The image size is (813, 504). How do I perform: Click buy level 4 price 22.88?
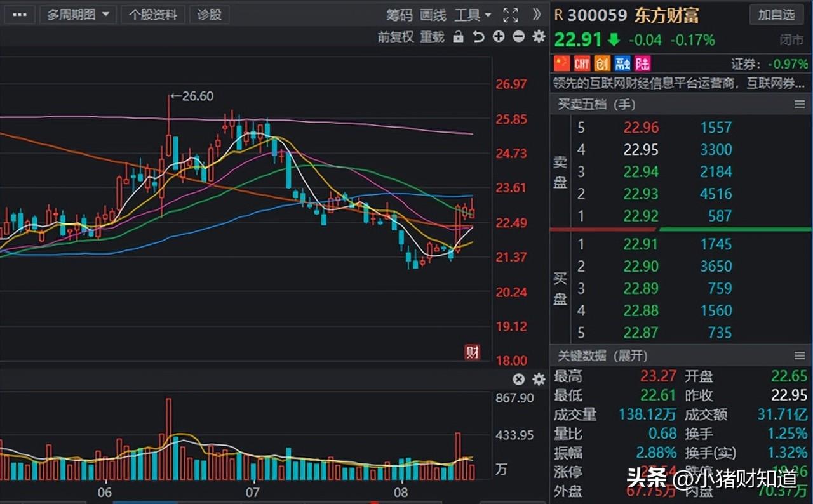coord(641,310)
